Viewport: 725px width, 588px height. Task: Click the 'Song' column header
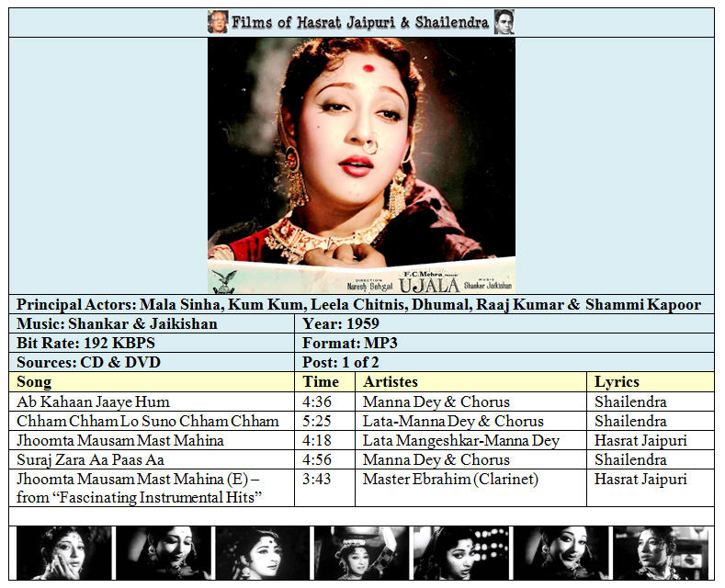(x=152, y=382)
